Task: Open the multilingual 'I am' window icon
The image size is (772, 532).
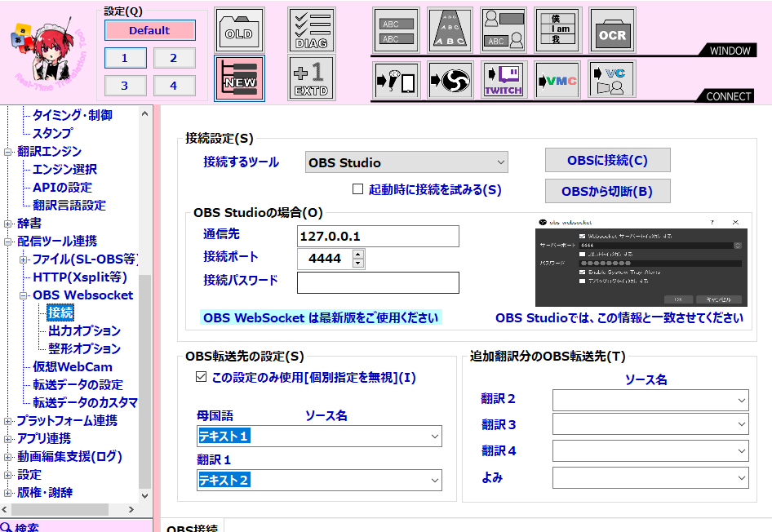Action: [x=558, y=30]
